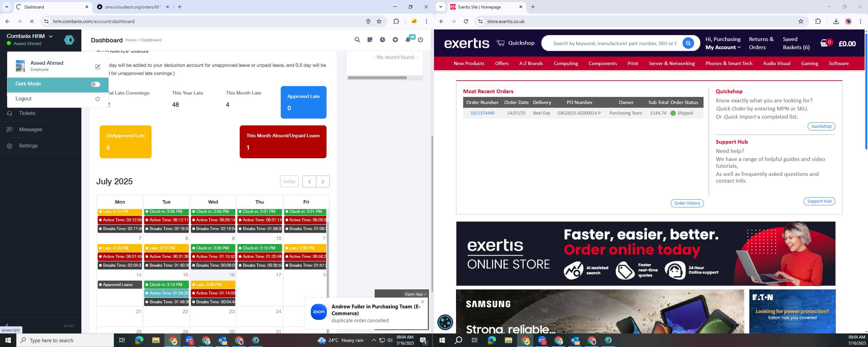Image resolution: width=868 pixels, height=347 pixels.
Task: Click the downloads icon in right browser
Action: (836, 21)
